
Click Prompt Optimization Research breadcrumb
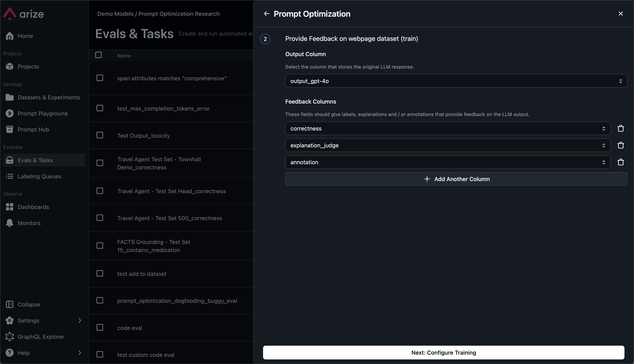(x=179, y=14)
